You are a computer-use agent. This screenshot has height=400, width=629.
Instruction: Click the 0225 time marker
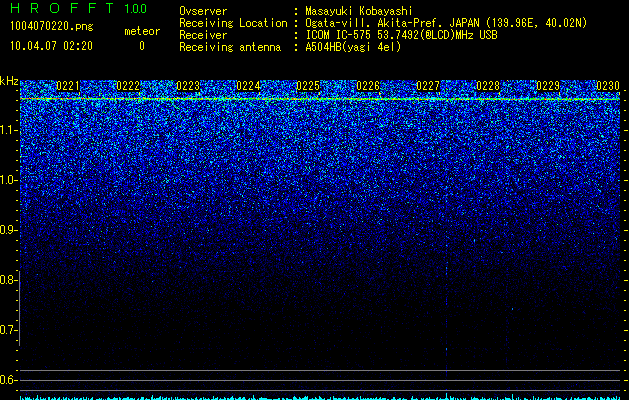coord(308,86)
